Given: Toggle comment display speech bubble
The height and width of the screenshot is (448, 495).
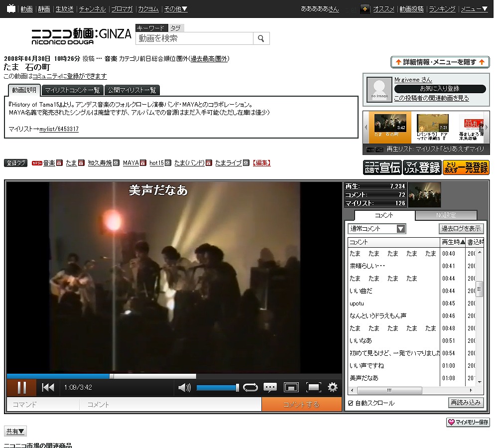Looking at the screenshot, I should pos(270,387).
